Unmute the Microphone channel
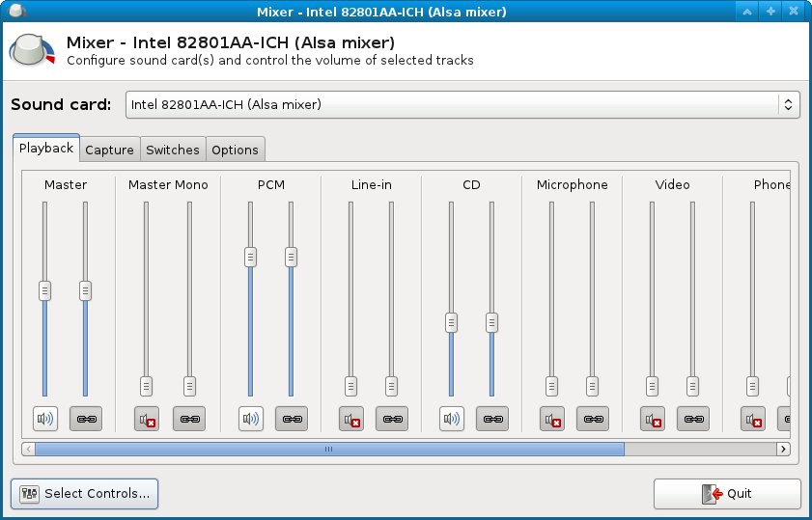 (552, 419)
